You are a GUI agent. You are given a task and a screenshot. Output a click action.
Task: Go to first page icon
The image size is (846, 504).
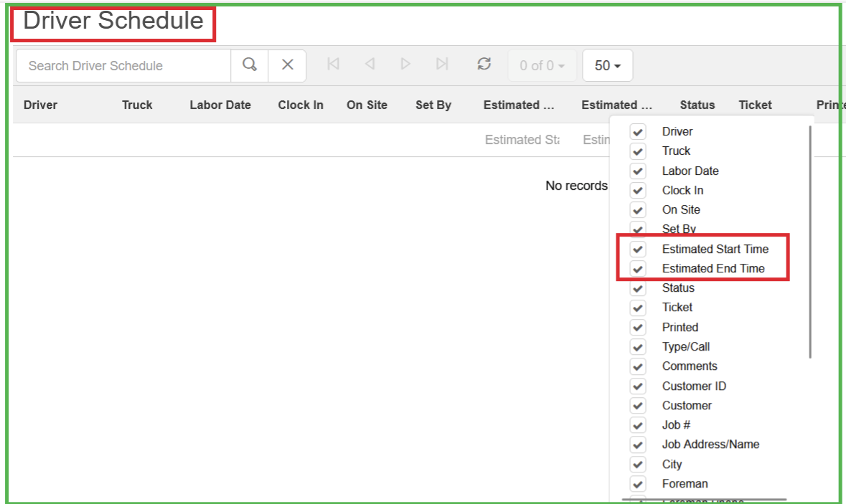333,65
